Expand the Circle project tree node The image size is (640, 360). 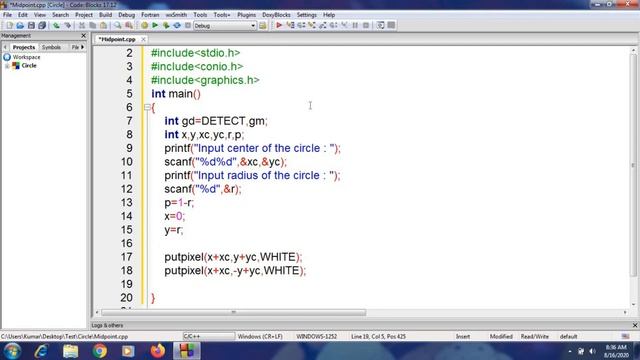coord(7,66)
